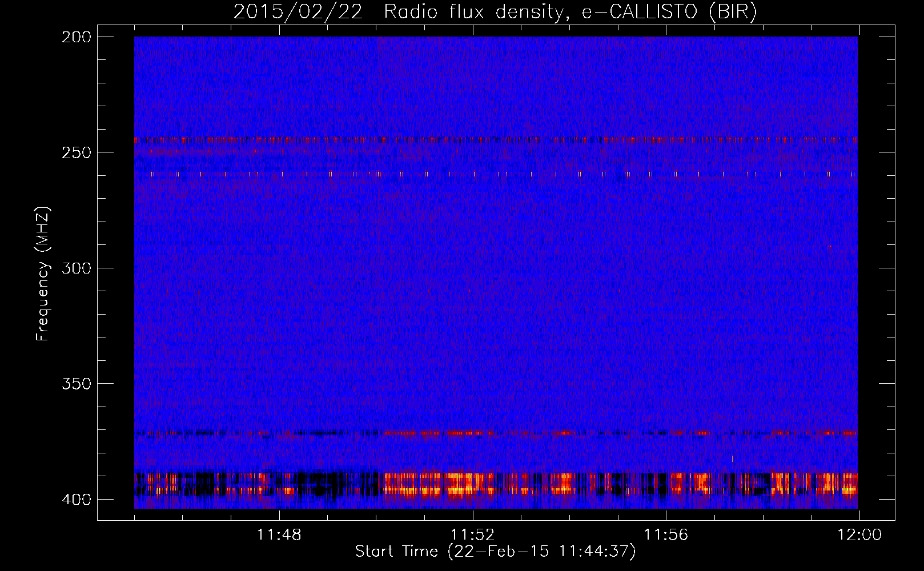Click the red interference line near 245 MHz
924x571 pixels.
(496, 139)
